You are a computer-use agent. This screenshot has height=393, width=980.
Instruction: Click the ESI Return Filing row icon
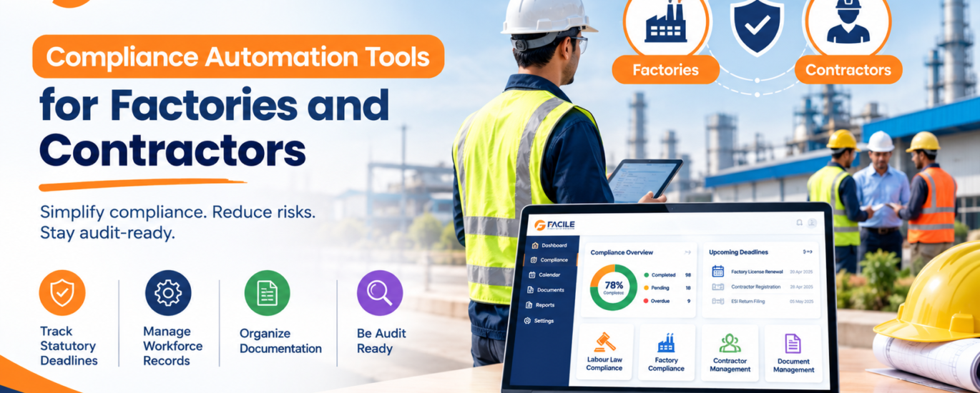pyautogui.click(x=717, y=302)
